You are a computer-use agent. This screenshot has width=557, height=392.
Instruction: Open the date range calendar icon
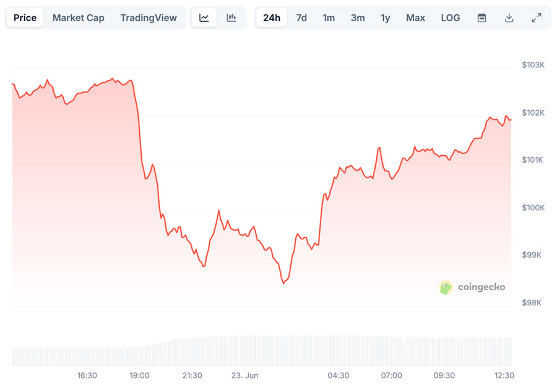pos(481,17)
